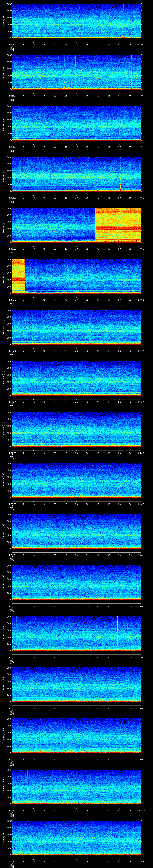Image resolution: width=153 pixels, height=868 pixels.
Task: Select the spectrogram starting at 11:50:00
Action: tap(76, 327)
